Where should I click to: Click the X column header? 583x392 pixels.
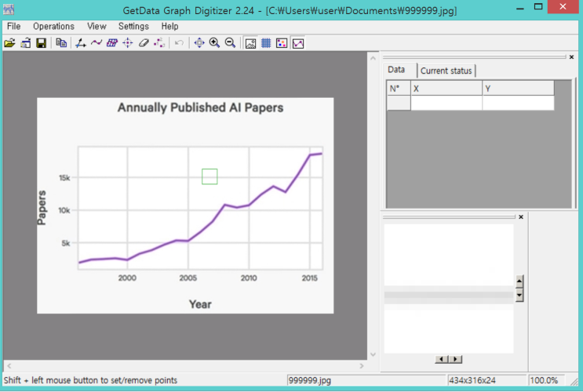click(446, 89)
